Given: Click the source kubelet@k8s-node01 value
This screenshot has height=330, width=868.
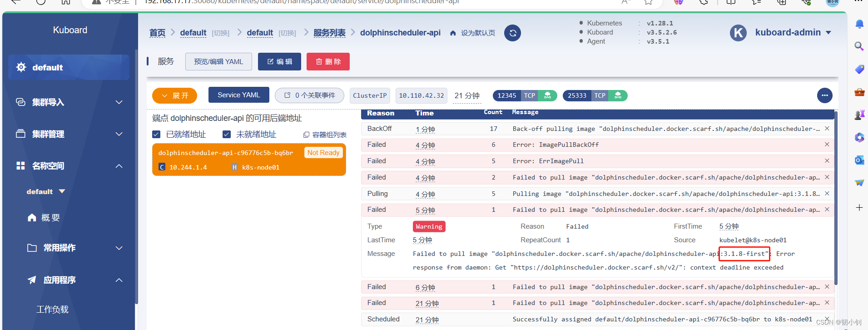Looking at the screenshot, I should (753, 240).
